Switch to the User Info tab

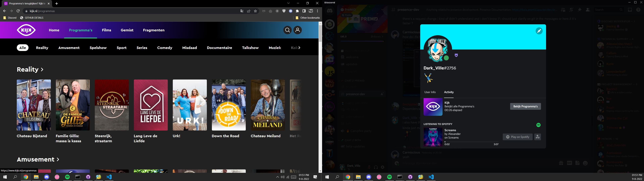click(x=430, y=92)
